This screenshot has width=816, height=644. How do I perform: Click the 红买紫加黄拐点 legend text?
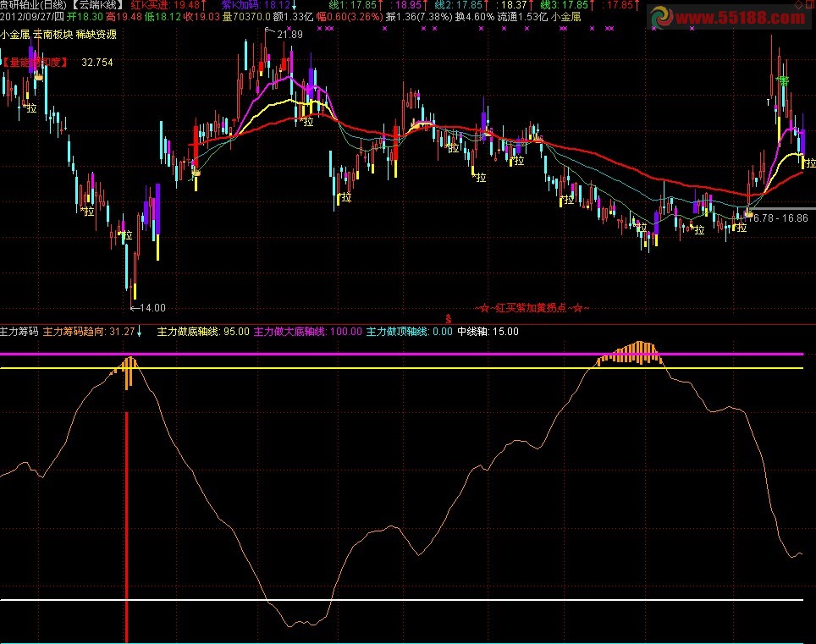click(x=532, y=308)
